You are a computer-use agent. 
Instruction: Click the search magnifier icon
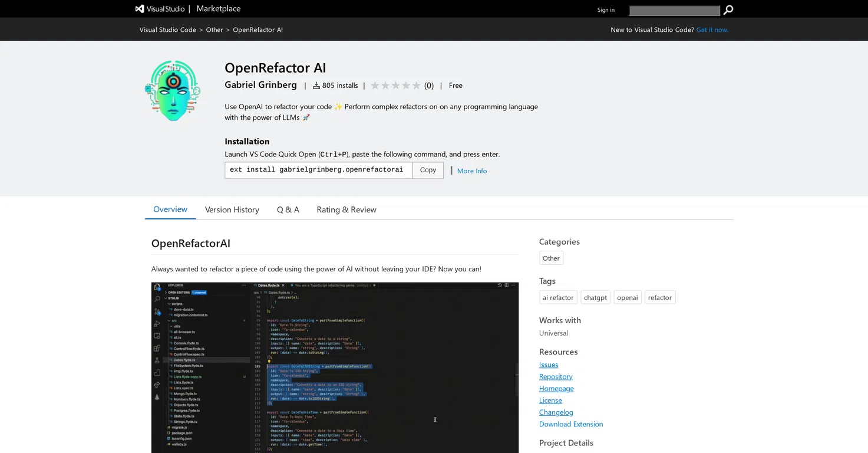[x=728, y=10]
